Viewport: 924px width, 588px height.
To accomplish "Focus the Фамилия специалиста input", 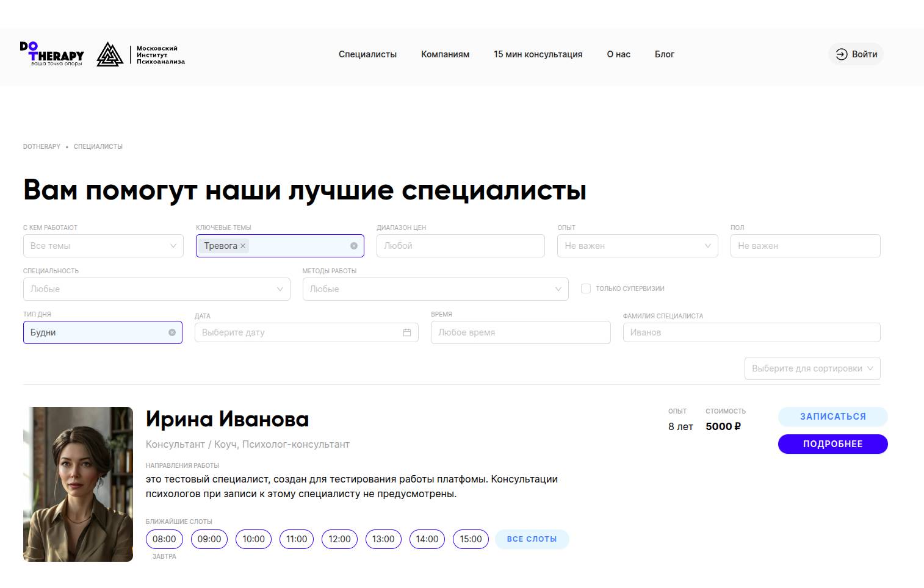I will pos(752,332).
